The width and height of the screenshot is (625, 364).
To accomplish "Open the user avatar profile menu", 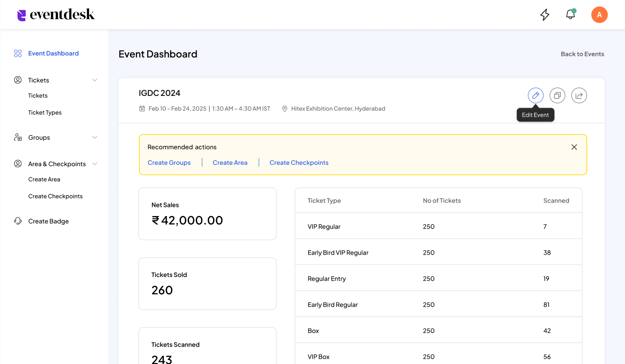I will coord(599,15).
